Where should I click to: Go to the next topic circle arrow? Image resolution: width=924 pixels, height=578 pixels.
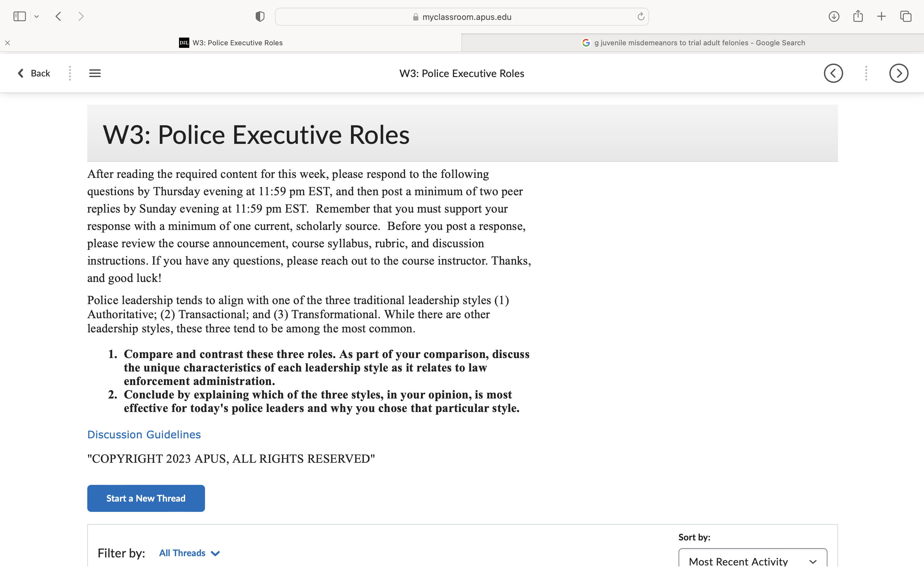(x=899, y=73)
